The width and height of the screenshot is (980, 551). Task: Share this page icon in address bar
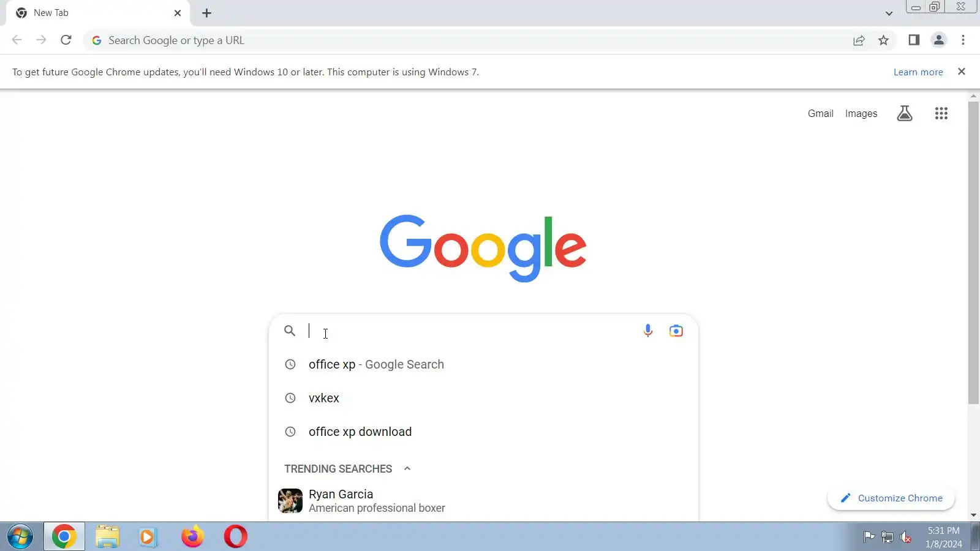[859, 40]
